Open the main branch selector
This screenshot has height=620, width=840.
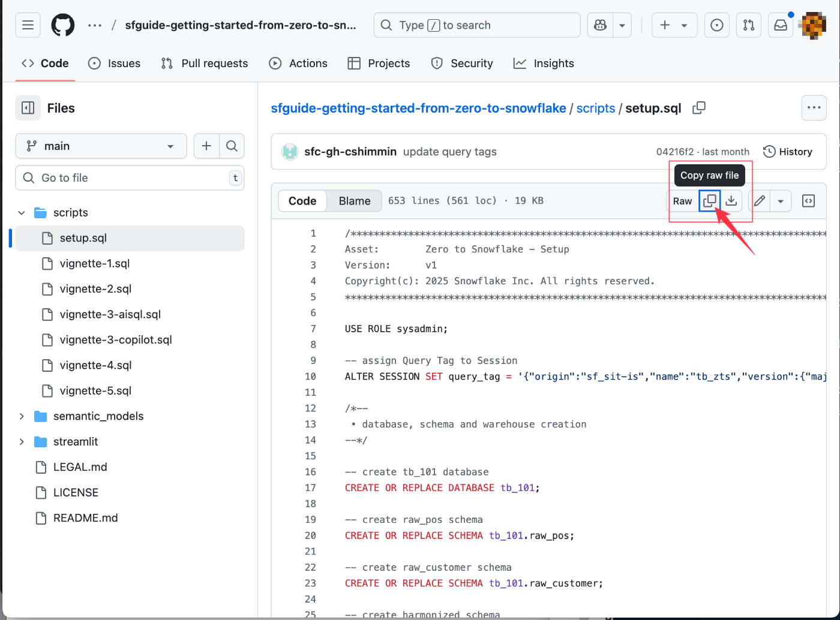click(x=101, y=146)
